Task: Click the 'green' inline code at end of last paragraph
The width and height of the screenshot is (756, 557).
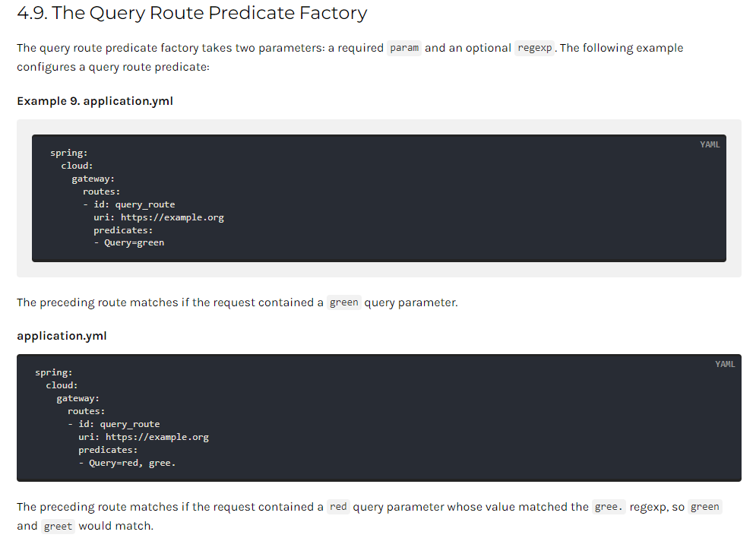Action: pos(704,507)
